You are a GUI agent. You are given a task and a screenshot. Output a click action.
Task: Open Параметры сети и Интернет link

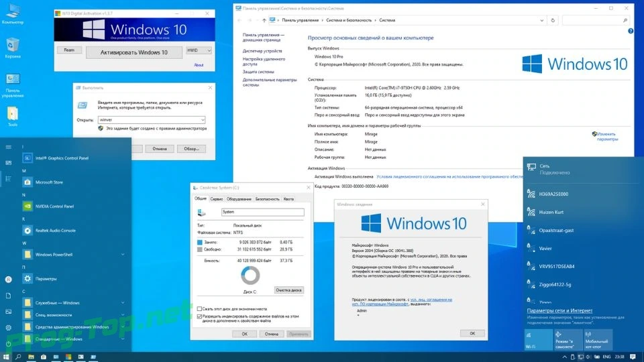[x=559, y=310]
